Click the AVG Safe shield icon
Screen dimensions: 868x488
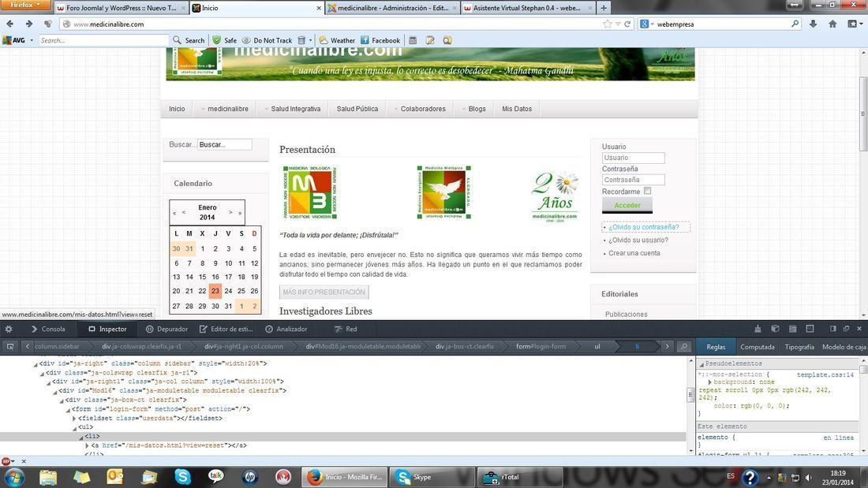click(x=217, y=40)
